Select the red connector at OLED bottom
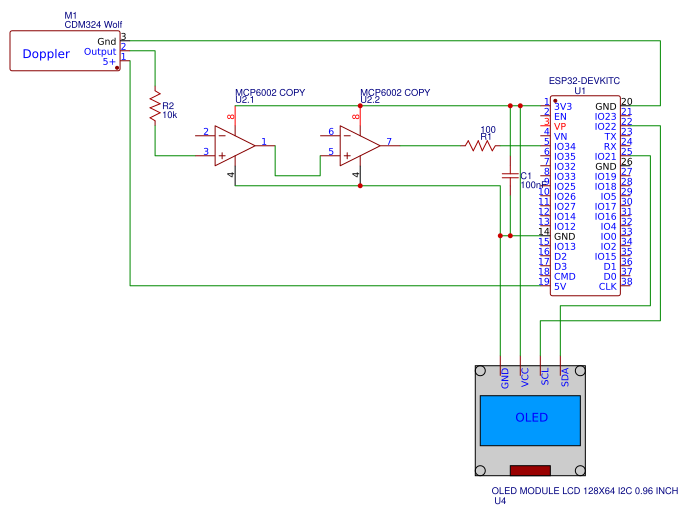The height and width of the screenshot is (516, 689). pyautogui.click(x=530, y=470)
